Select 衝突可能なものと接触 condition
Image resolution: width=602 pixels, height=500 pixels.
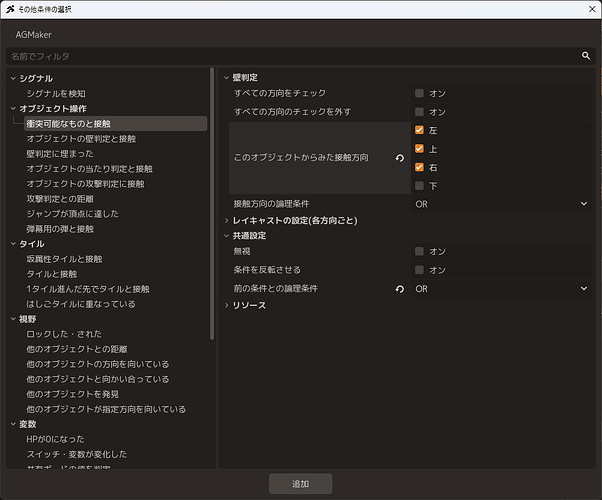click(115, 124)
